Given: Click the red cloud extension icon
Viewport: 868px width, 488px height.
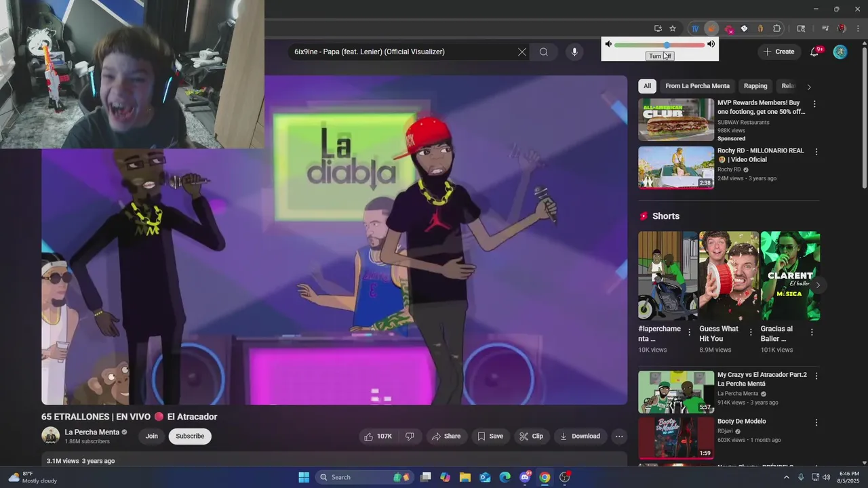Looking at the screenshot, I should coord(728,28).
